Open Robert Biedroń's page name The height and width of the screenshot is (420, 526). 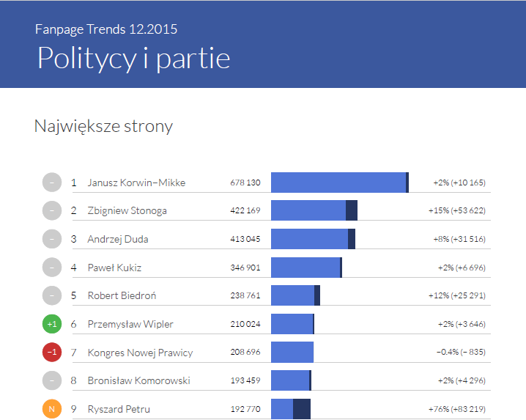tap(122, 296)
